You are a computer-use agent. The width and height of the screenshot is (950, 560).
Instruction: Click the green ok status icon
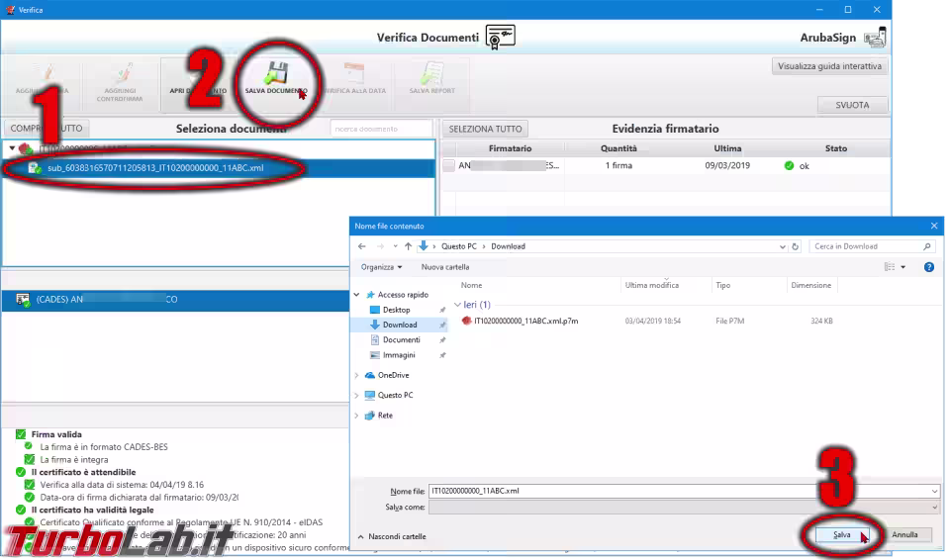coord(789,165)
